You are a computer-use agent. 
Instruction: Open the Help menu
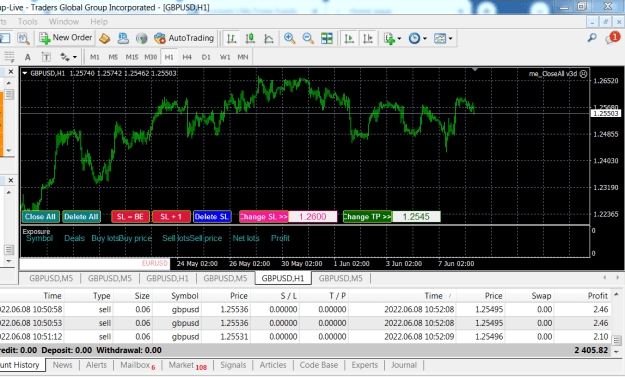[x=99, y=22]
